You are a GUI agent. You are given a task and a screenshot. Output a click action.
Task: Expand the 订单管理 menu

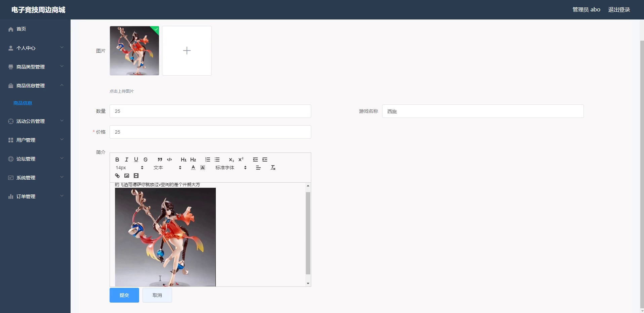[x=35, y=196]
